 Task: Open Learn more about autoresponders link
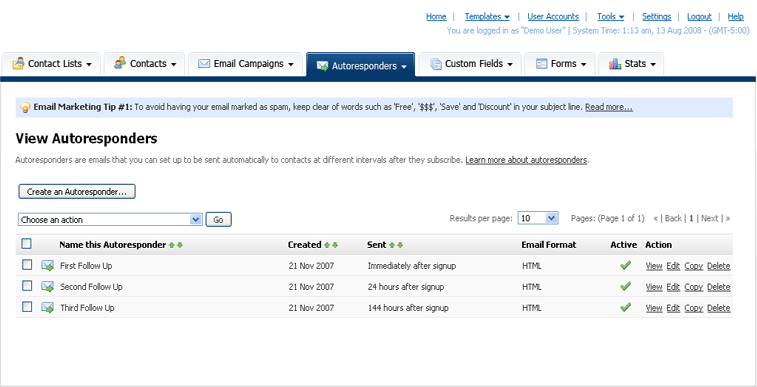[526, 160]
